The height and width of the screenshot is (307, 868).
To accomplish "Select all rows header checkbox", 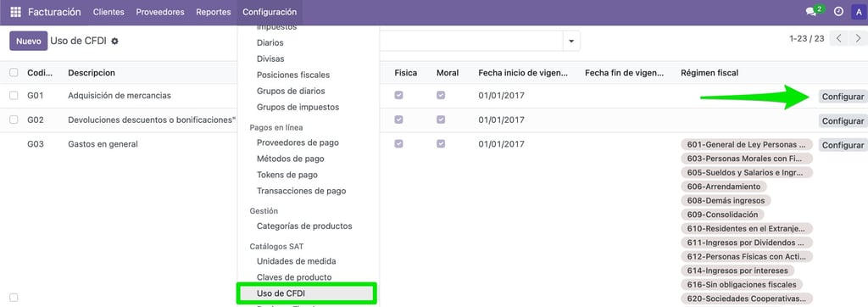I will 14,73.
